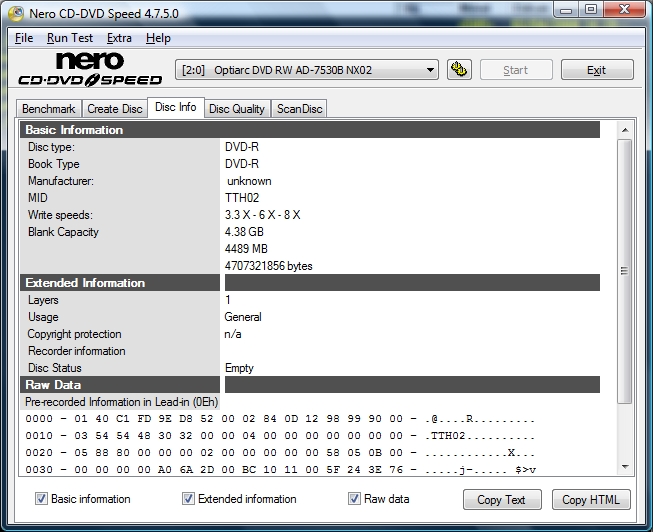Switch to the Create Disc tab
The image size is (653, 532).
coord(115,109)
